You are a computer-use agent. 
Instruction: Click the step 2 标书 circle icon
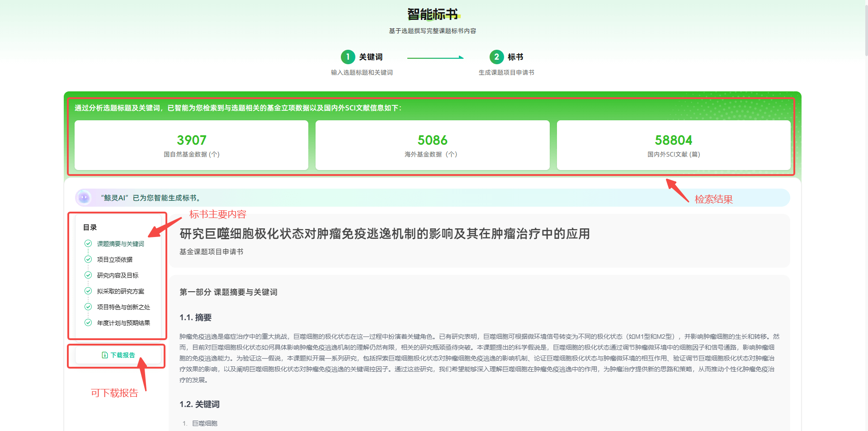point(496,57)
